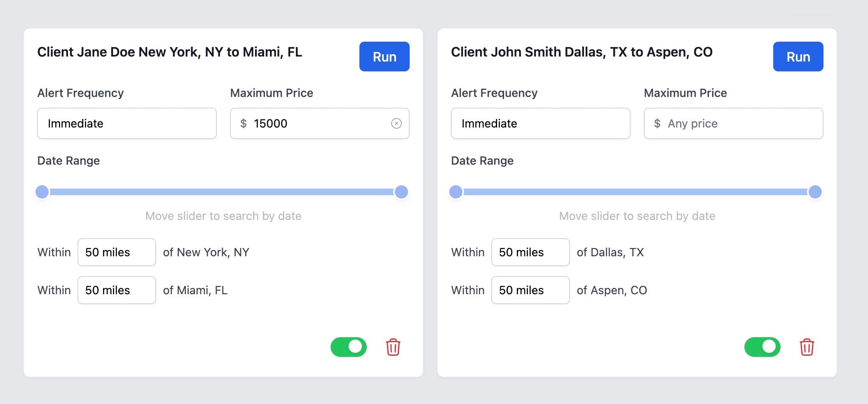Viewport: 868px width, 404px height.
Task: Delete the John Smith alert via trash icon
Action: coord(806,347)
